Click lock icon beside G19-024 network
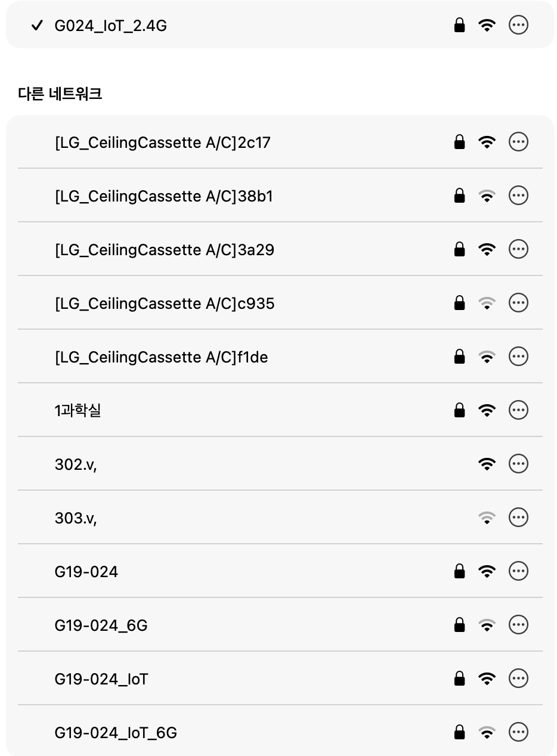 click(459, 571)
